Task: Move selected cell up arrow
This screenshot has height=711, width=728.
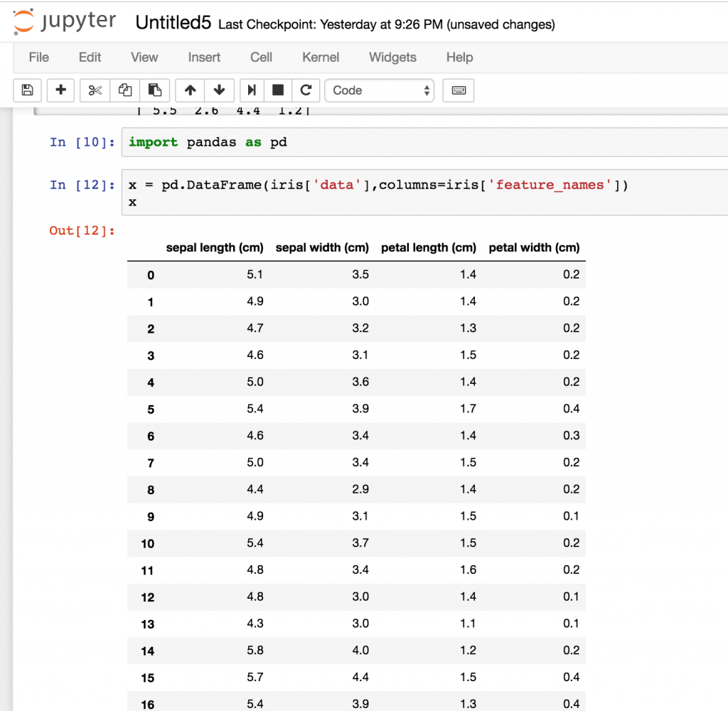Action: point(190,90)
